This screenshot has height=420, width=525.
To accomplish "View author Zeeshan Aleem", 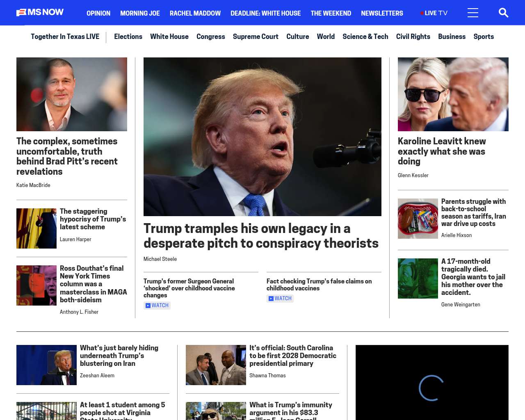I will pos(97,376).
